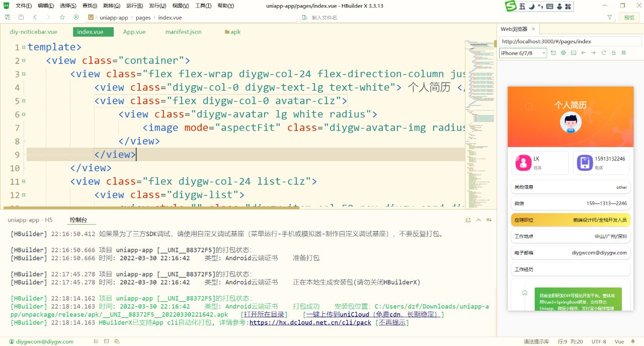The height and width of the screenshot is (346, 644).
Task: Switch to the App.vue tab
Action: 134,31
